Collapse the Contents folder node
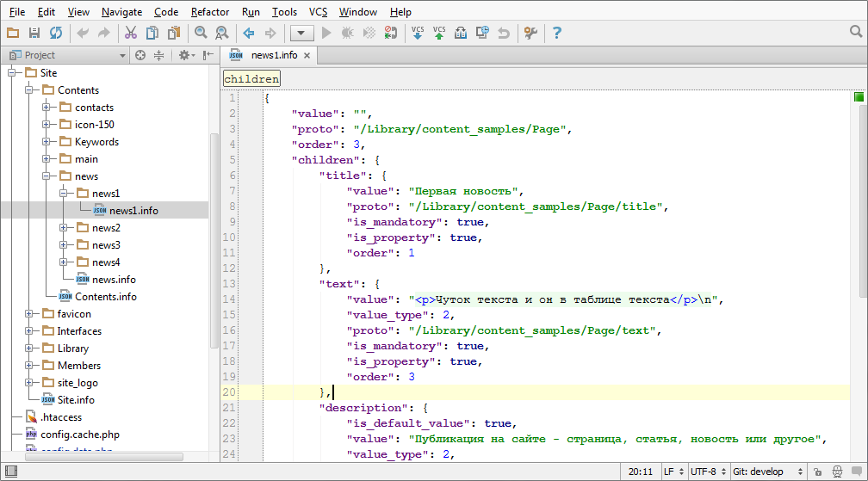 click(29, 90)
